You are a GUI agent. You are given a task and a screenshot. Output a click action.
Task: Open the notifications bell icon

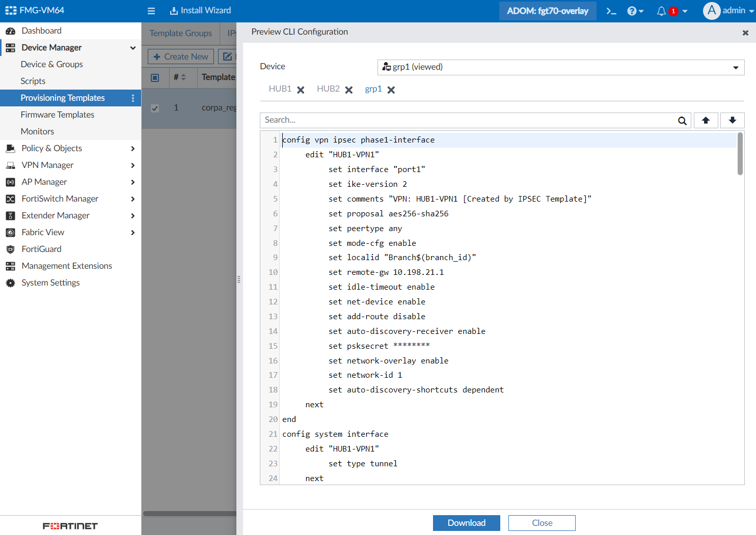pos(661,11)
